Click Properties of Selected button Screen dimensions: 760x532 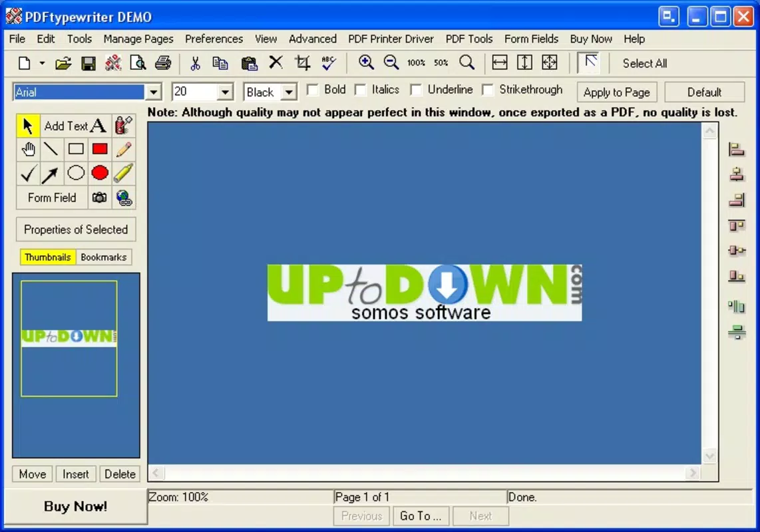[76, 229]
